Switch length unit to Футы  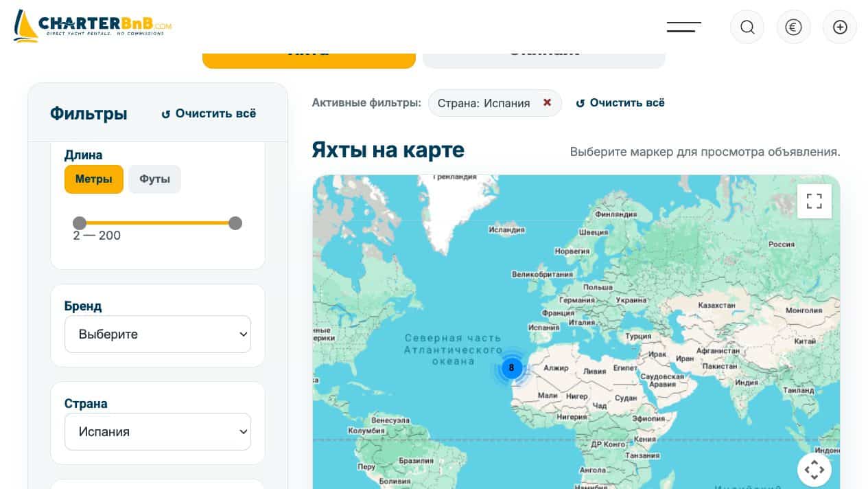[154, 179]
